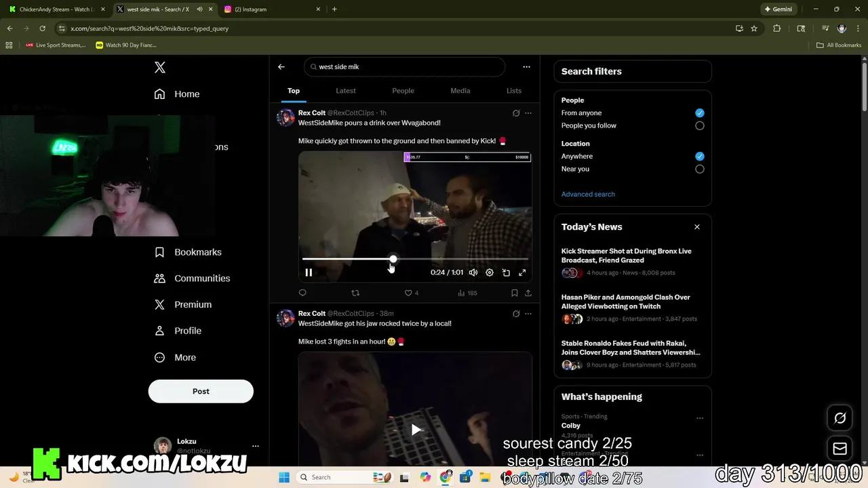Open Communities in the sidebar

tap(192, 279)
